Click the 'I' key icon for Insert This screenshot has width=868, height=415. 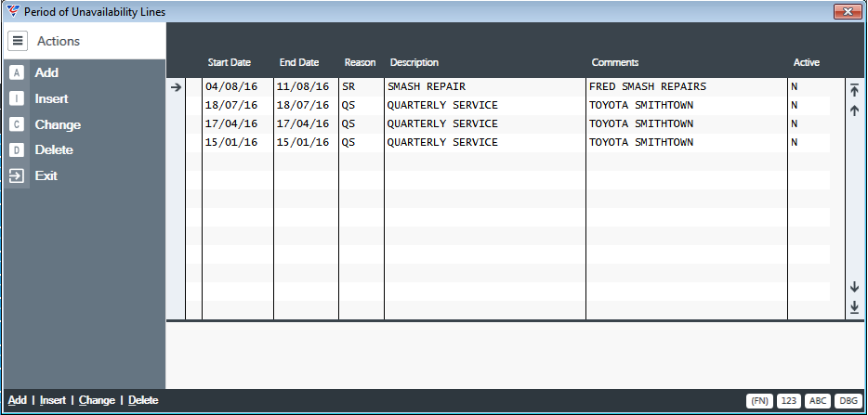tap(17, 98)
